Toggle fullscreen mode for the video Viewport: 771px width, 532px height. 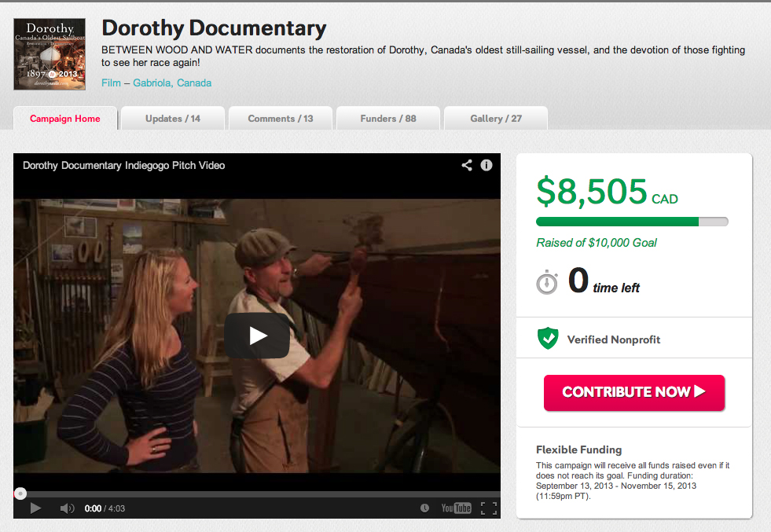point(488,508)
